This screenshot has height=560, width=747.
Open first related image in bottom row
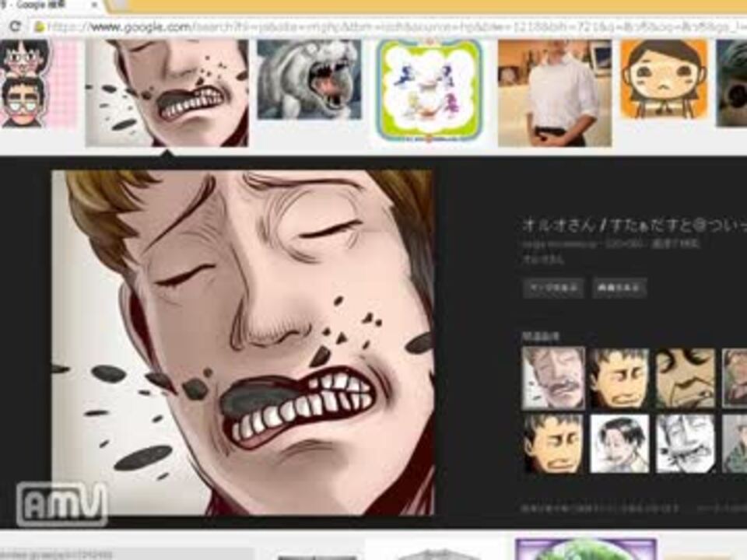[553, 443]
